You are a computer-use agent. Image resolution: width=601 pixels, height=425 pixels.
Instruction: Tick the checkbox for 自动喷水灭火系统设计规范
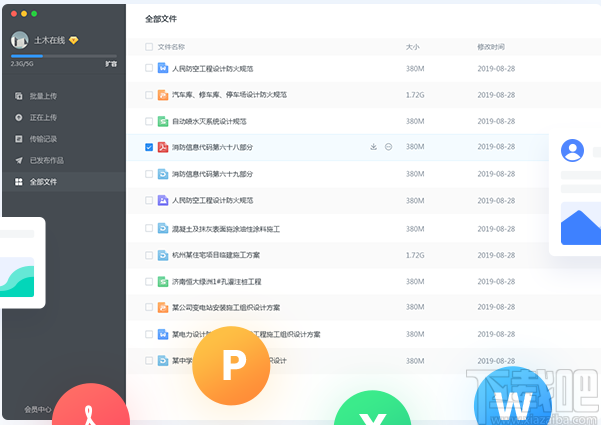tap(149, 121)
